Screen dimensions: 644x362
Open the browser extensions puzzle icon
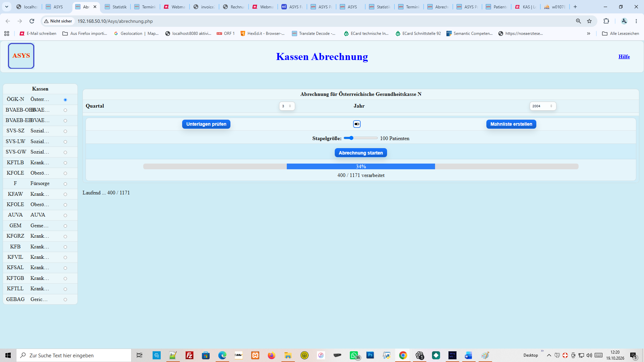pos(606,21)
